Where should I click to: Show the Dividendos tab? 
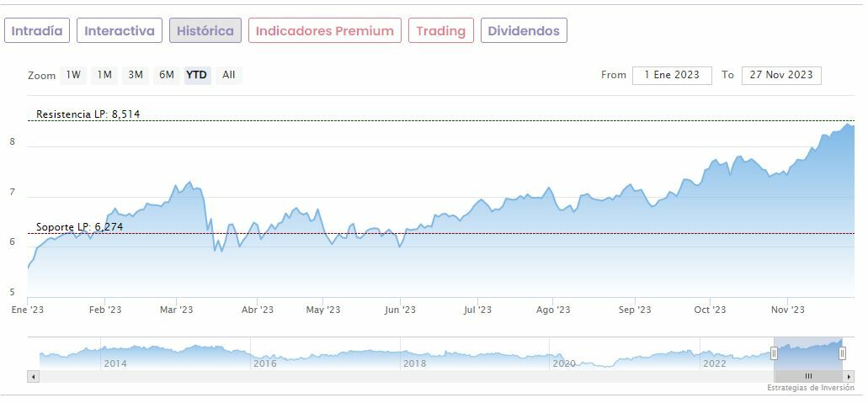(523, 31)
